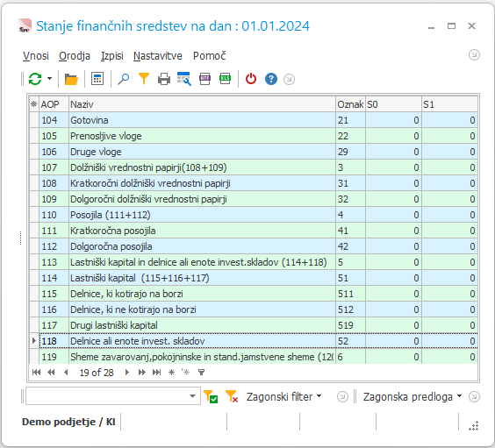Image resolution: width=495 pixels, height=448 pixels.
Task: Click the red power exit icon
Action: (251, 79)
